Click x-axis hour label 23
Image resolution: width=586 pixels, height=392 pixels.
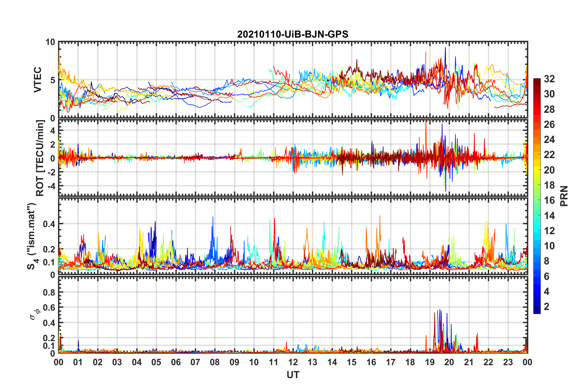click(508, 362)
